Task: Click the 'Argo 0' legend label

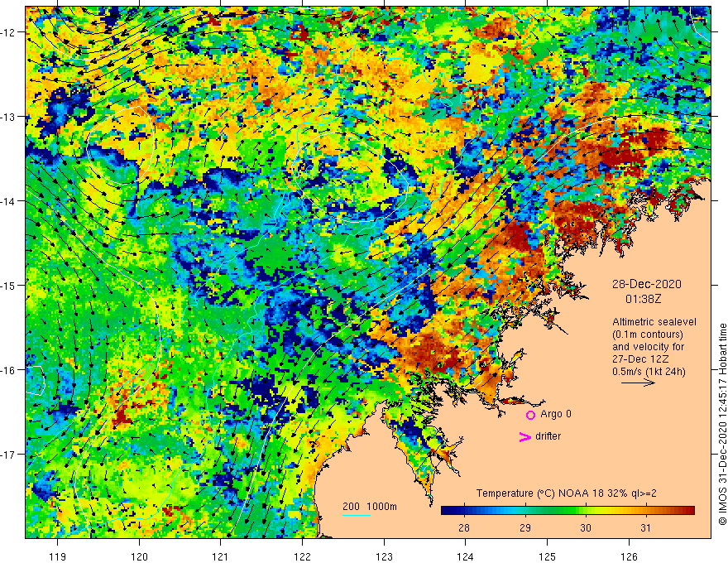Action: 556,414
